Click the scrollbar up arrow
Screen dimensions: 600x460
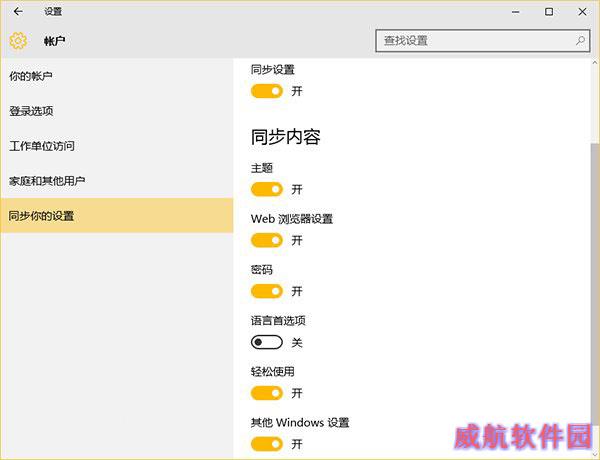point(595,63)
